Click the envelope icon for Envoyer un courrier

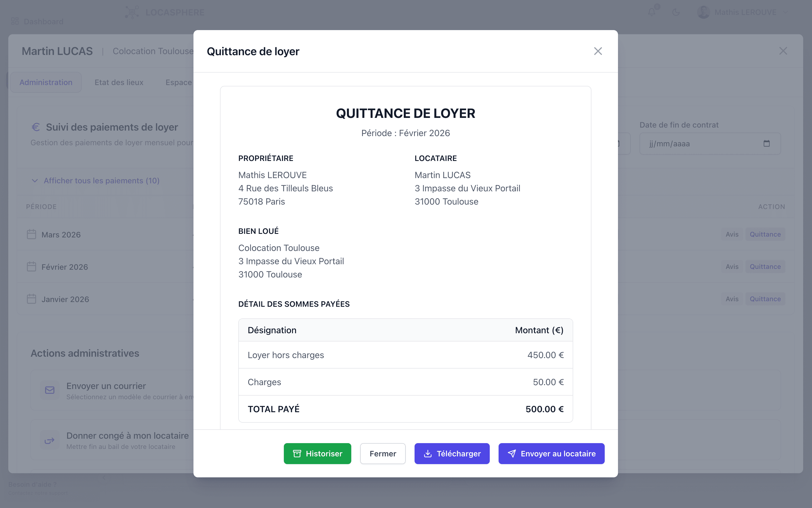pos(49,390)
